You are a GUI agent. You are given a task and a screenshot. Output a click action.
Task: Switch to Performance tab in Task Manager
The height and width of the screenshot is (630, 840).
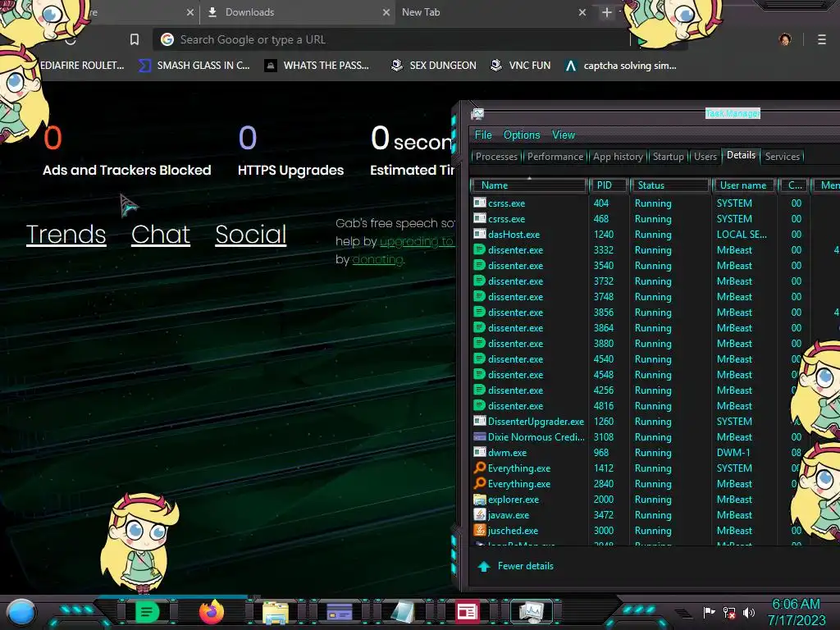coord(555,157)
